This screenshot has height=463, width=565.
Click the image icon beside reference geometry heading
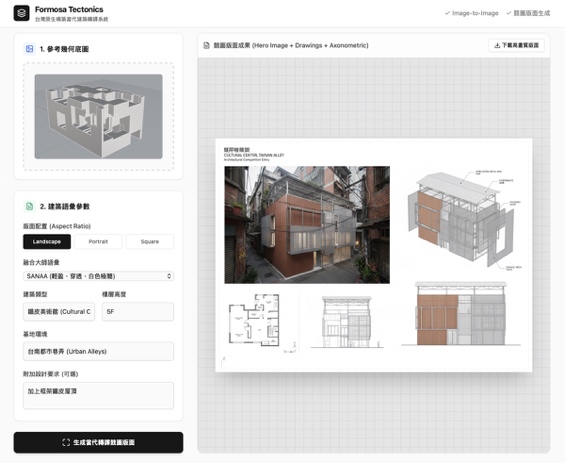click(x=30, y=49)
